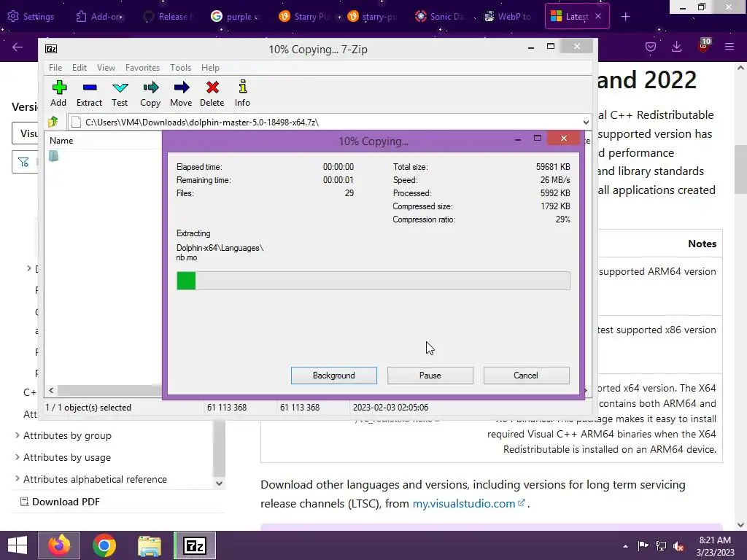The height and width of the screenshot is (560, 747).
Task: Click the green extraction progress bar
Action: (x=373, y=281)
